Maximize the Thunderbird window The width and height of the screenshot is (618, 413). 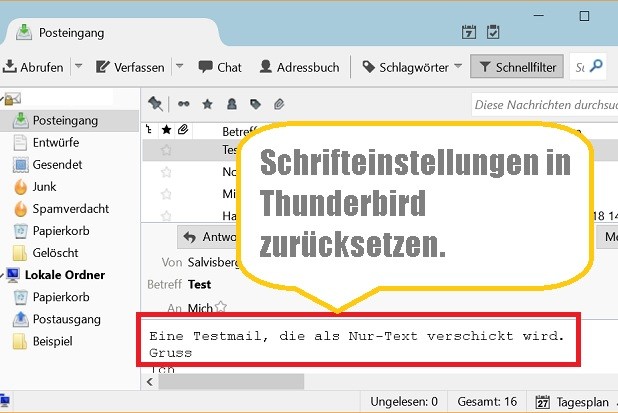click(584, 16)
